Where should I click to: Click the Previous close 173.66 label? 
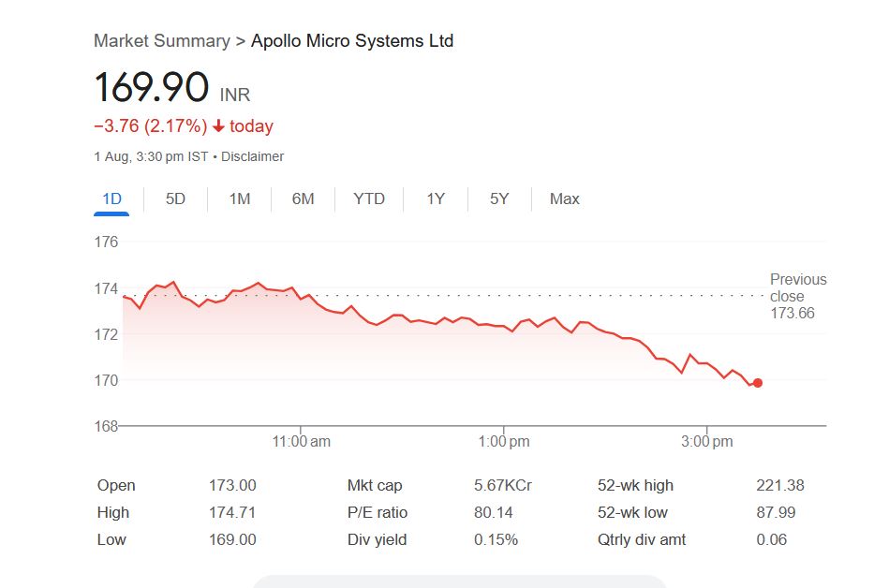click(x=797, y=296)
